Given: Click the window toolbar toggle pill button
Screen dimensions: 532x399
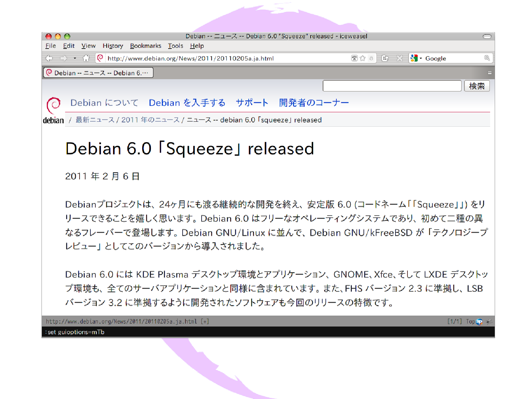Looking at the screenshot, I should coord(487,36).
